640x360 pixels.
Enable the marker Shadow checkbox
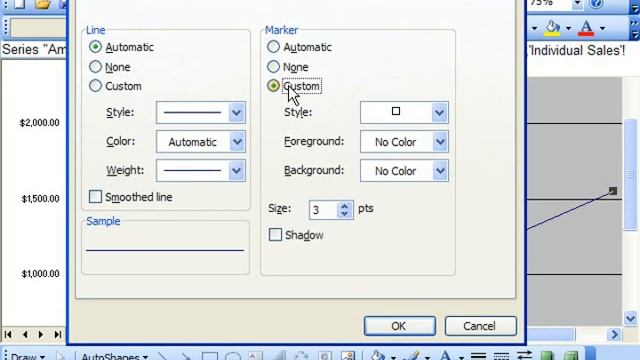pyautogui.click(x=275, y=235)
